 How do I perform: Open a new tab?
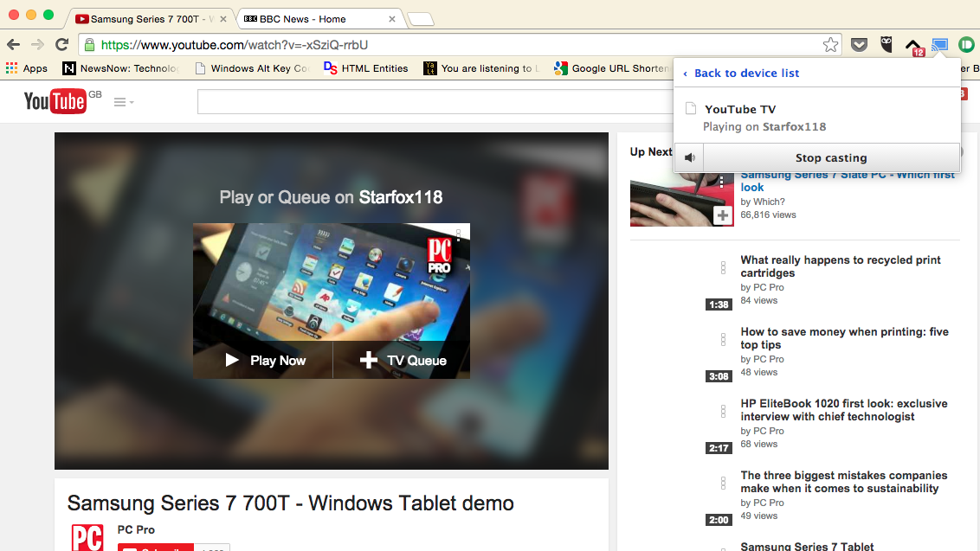pyautogui.click(x=421, y=19)
